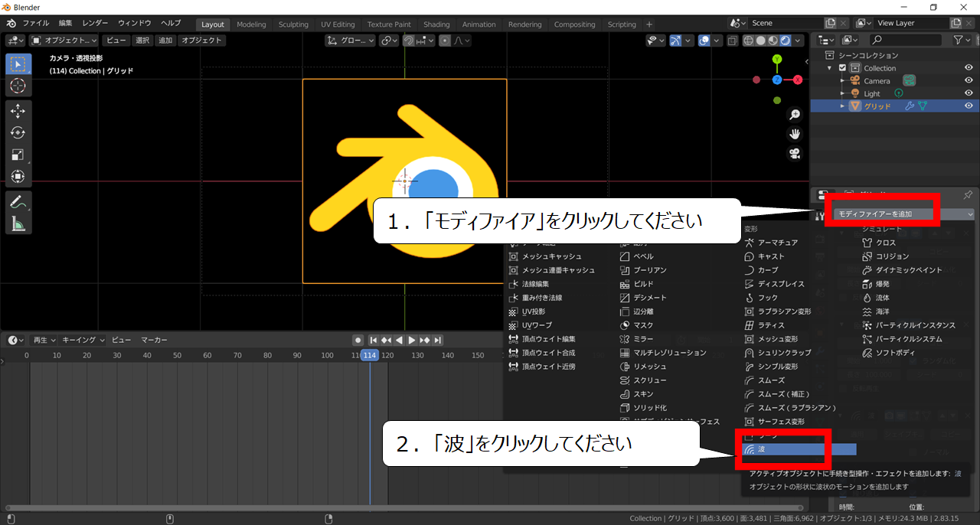Select the Move tool
This screenshot has width=980, height=525.
coord(18,111)
